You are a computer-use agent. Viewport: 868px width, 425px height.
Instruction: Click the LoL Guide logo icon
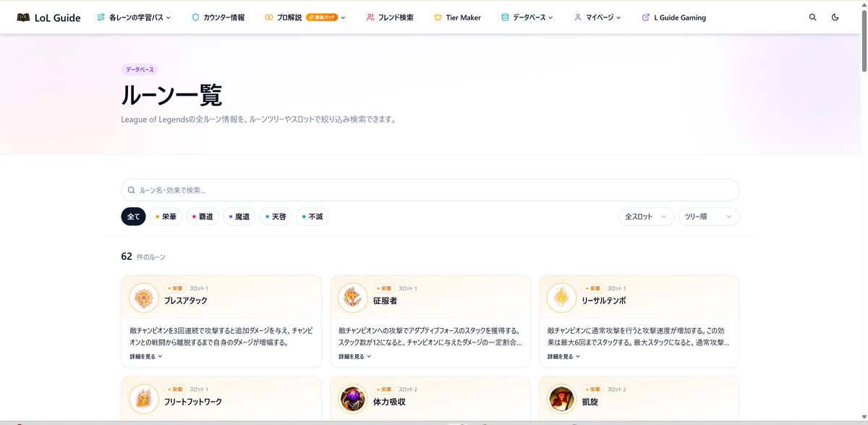point(24,17)
